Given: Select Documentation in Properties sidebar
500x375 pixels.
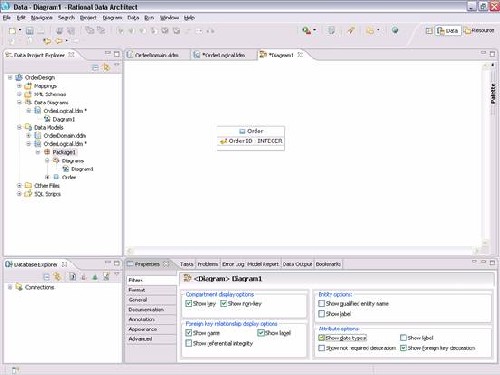Looking at the screenshot, I should coord(151,309).
